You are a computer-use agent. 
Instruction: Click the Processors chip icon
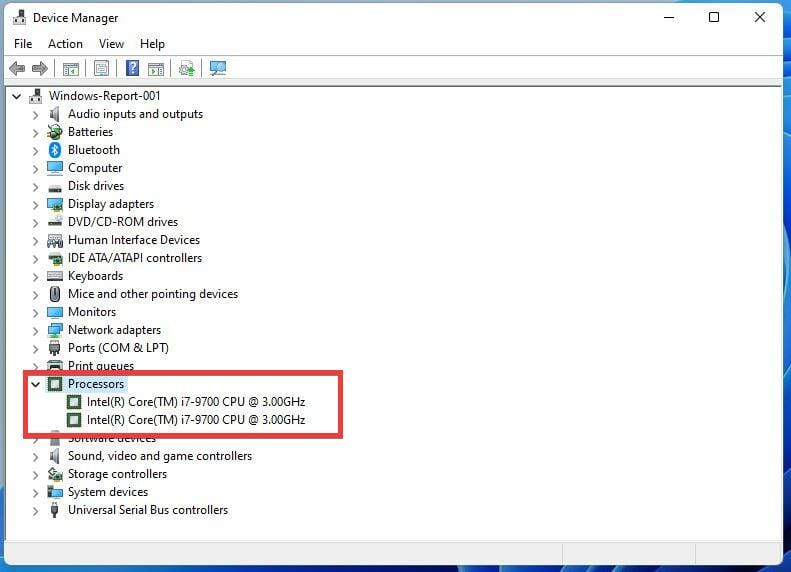[x=54, y=384]
